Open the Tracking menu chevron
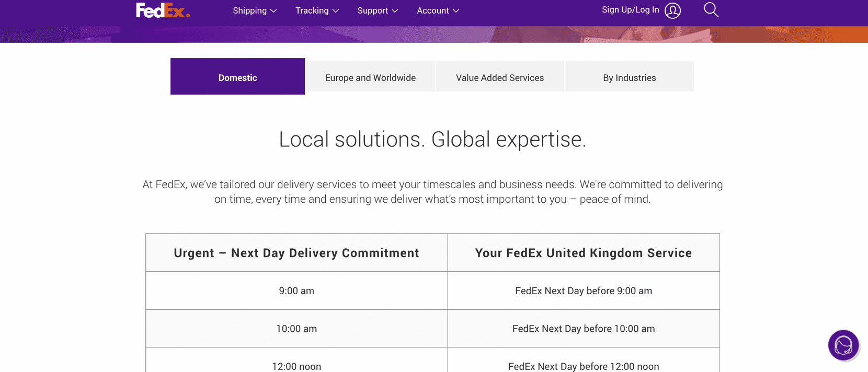868x372 pixels. (336, 10)
